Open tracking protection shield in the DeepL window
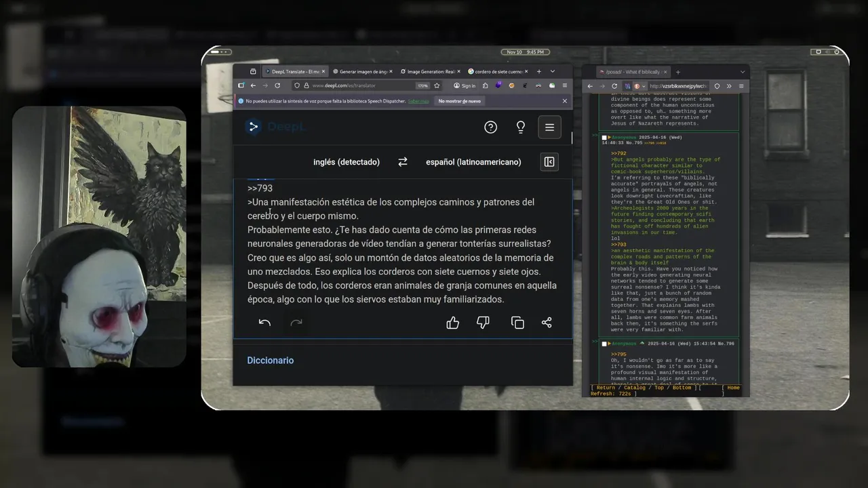Screen dimensions: 868x488 tap(296, 85)
